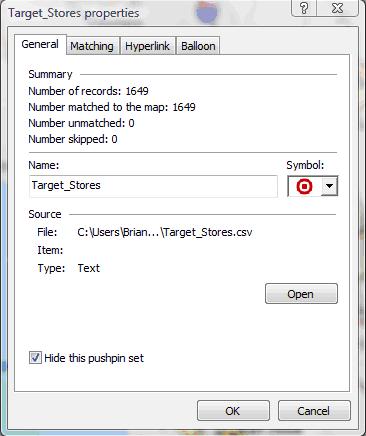Image resolution: width=366 pixels, height=436 pixels.
Task: Go to the General tab
Action: click(40, 44)
